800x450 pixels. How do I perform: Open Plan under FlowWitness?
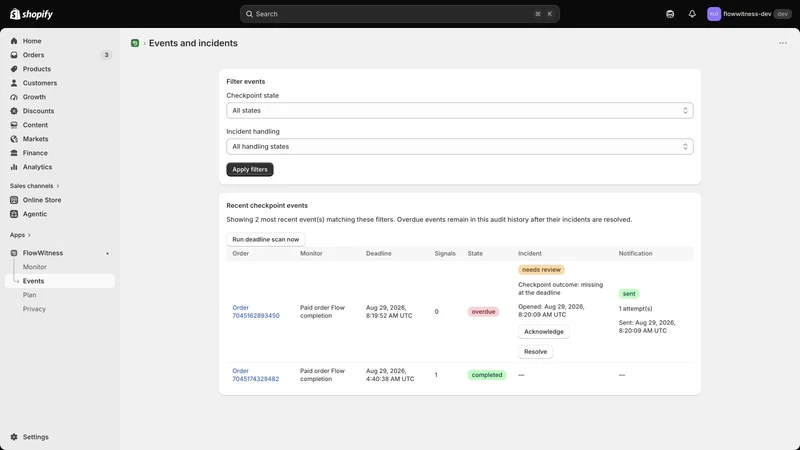30,295
